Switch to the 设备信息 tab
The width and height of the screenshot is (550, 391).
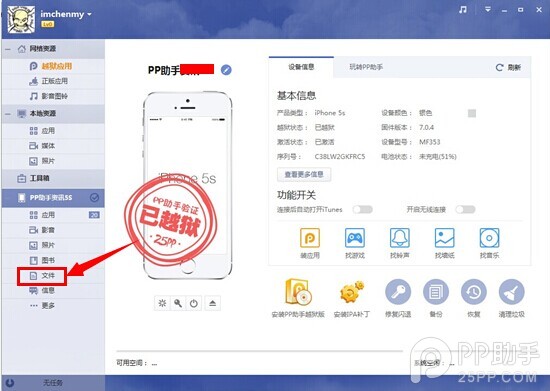point(301,67)
